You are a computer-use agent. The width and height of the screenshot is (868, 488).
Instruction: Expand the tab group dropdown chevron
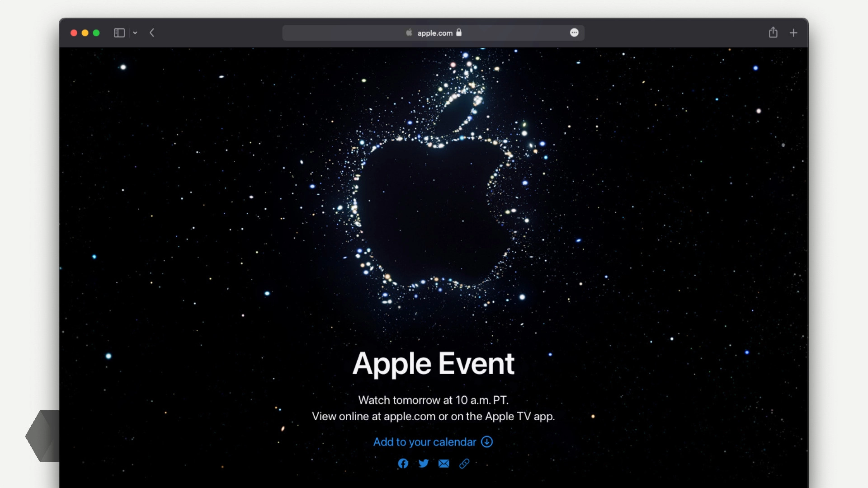pyautogui.click(x=135, y=33)
